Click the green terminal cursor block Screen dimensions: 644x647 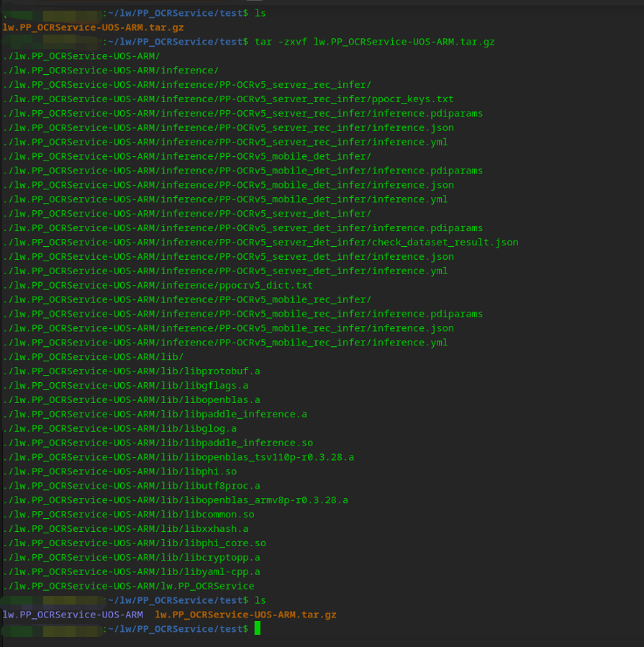258,628
